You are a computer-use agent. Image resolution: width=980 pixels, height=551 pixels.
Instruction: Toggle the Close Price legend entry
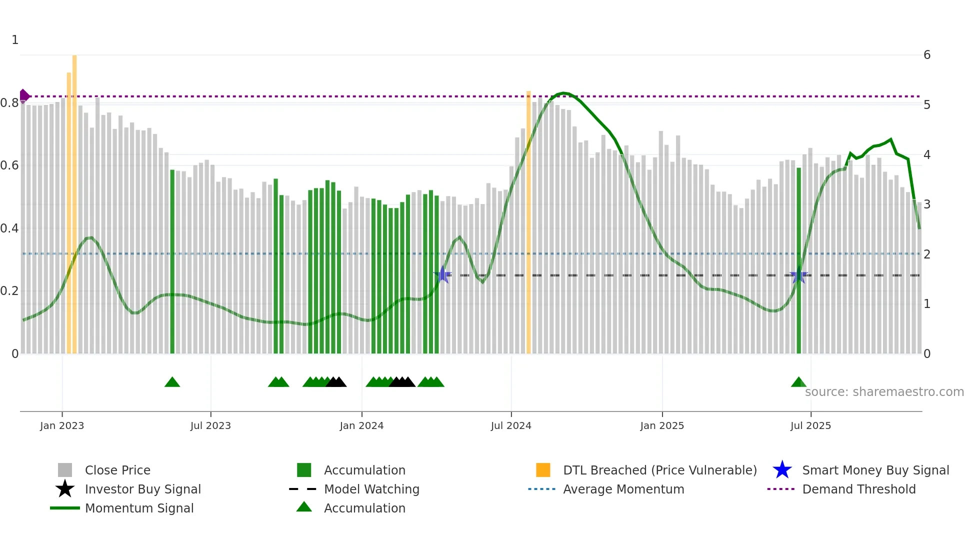click(117, 470)
